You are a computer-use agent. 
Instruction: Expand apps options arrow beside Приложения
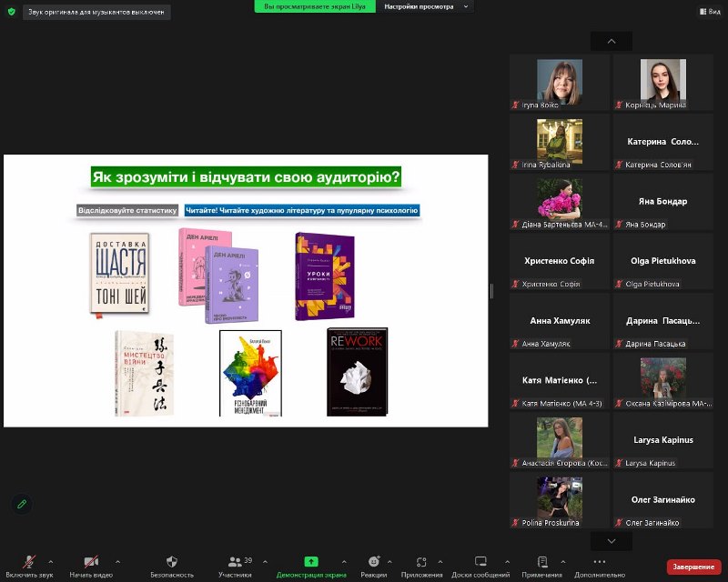pyautogui.click(x=440, y=562)
